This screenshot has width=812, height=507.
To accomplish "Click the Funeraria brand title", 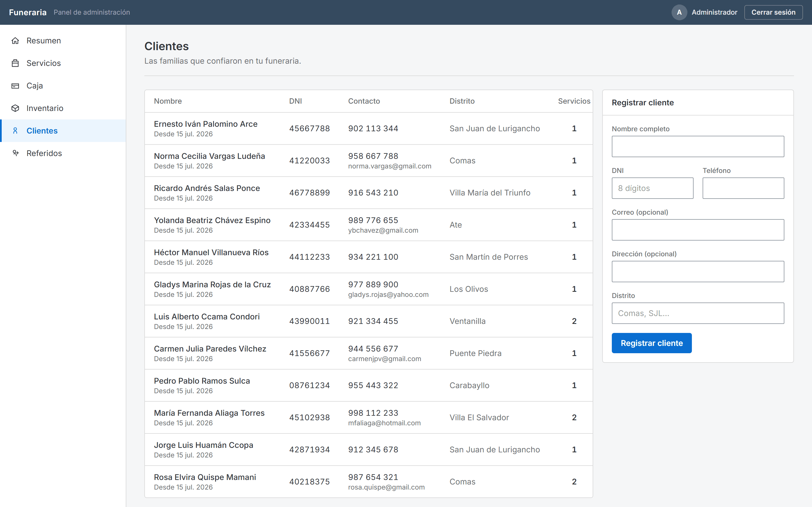I will (28, 12).
